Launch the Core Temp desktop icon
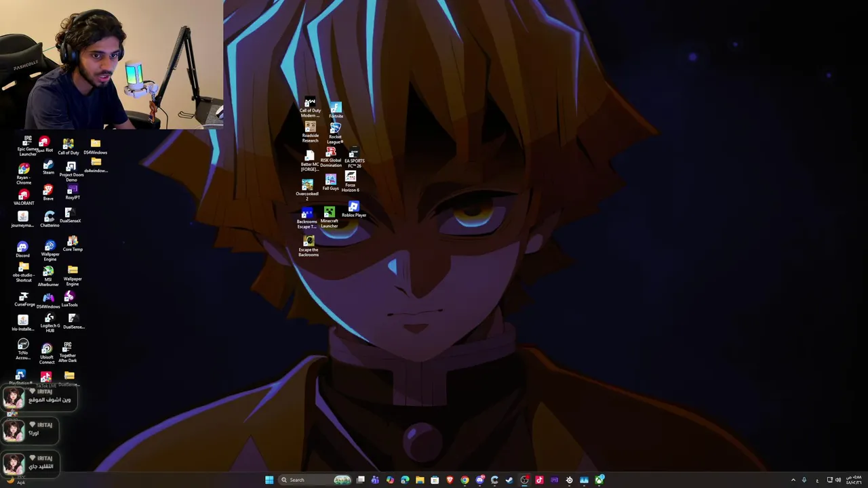The image size is (868, 488). click(x=73, y=244)
